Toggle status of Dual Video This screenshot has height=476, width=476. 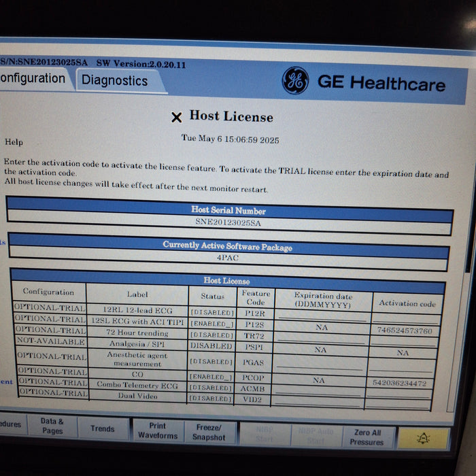210,398
